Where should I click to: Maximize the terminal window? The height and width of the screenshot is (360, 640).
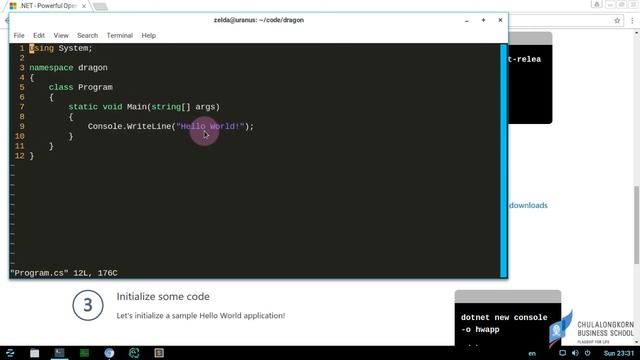(483, 20)
